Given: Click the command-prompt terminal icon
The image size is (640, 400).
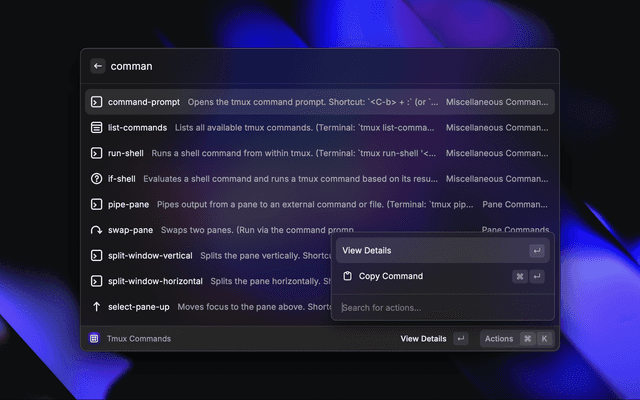Looking at the screenshot, I should (x=96, y=102).
